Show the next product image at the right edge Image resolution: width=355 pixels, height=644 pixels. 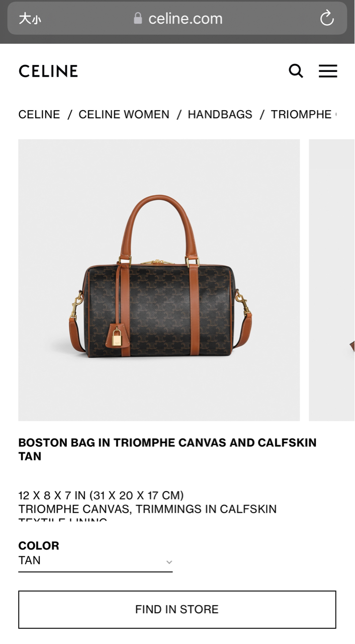[332, 280]
